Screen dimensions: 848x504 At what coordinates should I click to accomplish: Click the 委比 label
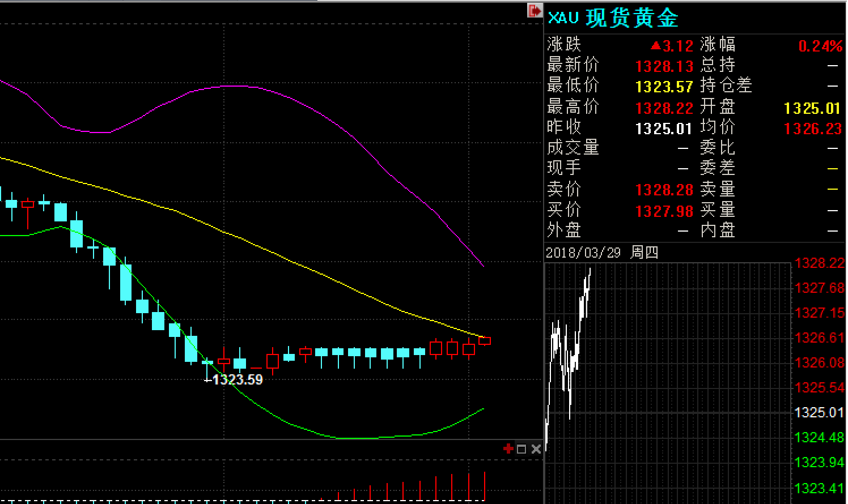tap(718, 148)
